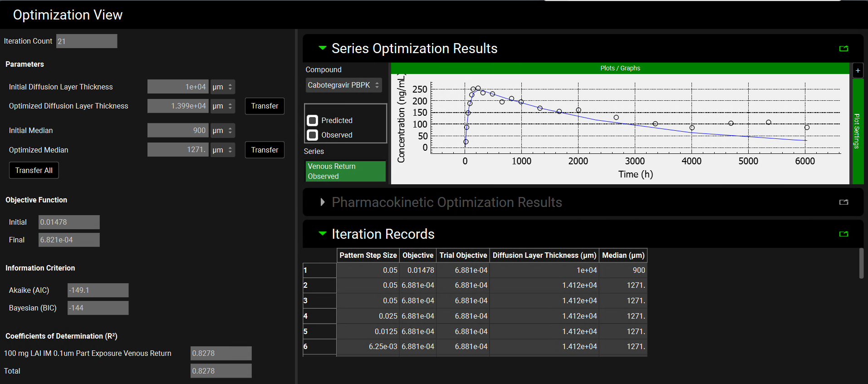Click Transfer for Optimized Diffusion Layer Thickness

(x=265, y=106)
